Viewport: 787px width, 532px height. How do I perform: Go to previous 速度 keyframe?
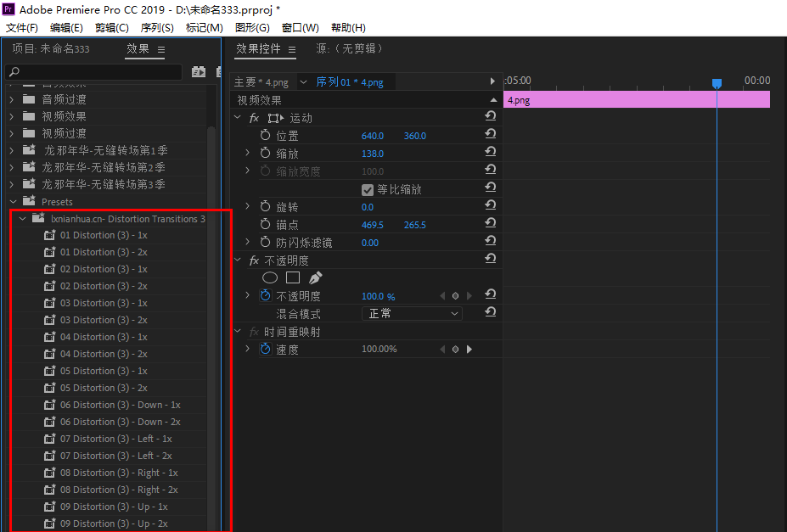[x=442, y=350]
